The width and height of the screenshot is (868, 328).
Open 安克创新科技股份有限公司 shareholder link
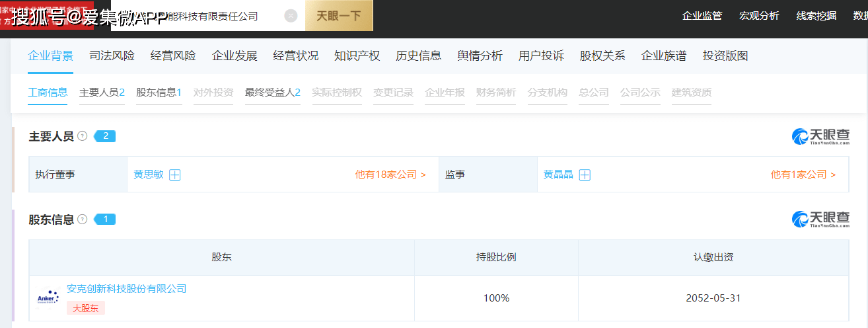127,289
